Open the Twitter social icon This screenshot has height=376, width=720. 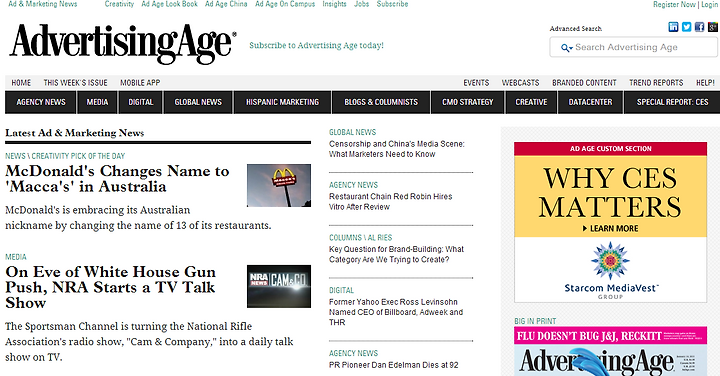pos(686,27)
